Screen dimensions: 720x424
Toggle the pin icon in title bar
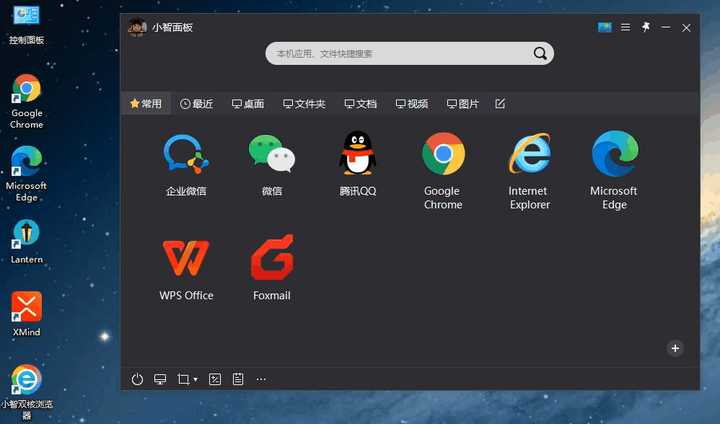(x=646, y=27)
